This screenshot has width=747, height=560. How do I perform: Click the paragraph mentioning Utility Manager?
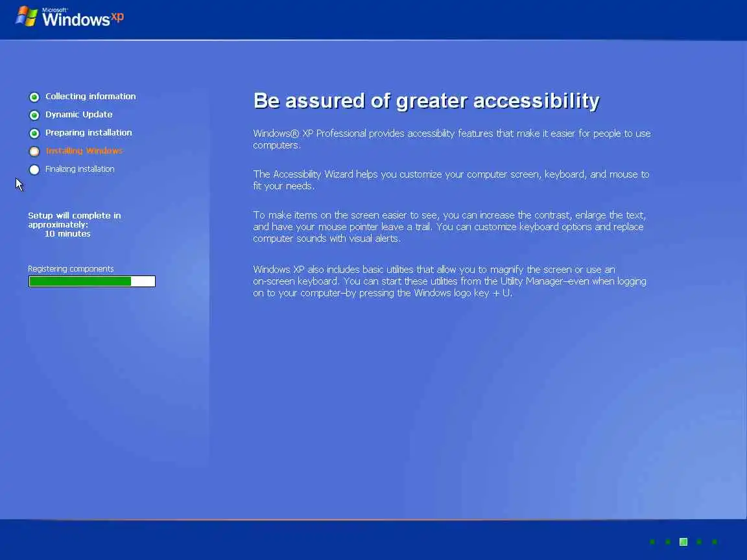click(x=450, y=281)
